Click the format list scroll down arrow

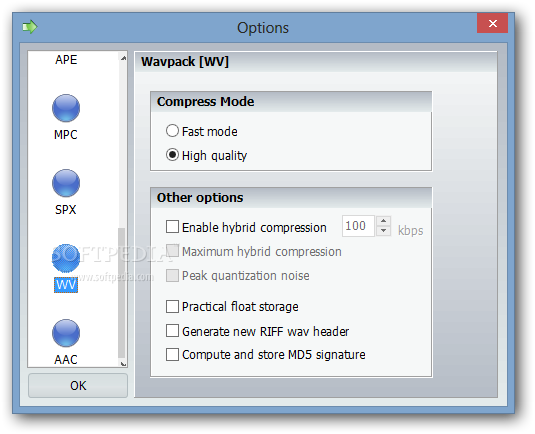click(x=123, y=363)
